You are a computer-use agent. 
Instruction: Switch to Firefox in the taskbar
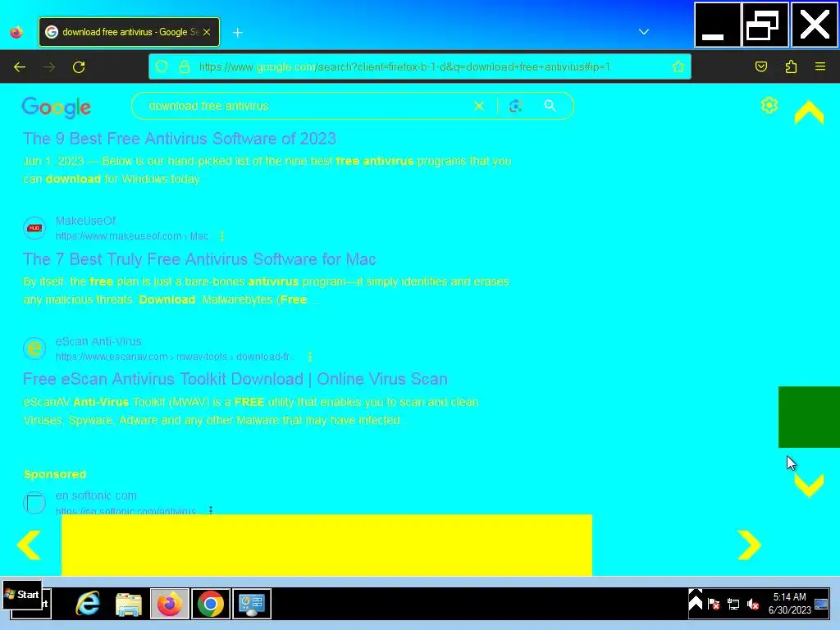169,604
